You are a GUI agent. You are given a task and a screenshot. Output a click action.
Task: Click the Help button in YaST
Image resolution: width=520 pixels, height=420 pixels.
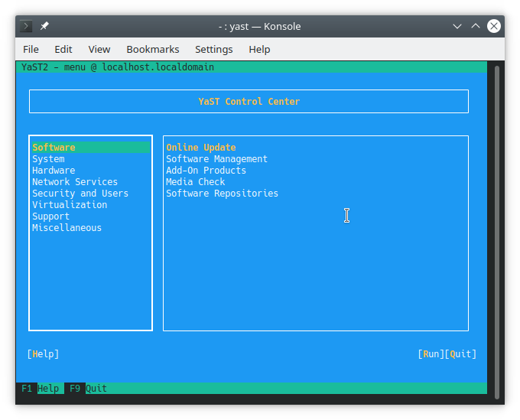43,354
